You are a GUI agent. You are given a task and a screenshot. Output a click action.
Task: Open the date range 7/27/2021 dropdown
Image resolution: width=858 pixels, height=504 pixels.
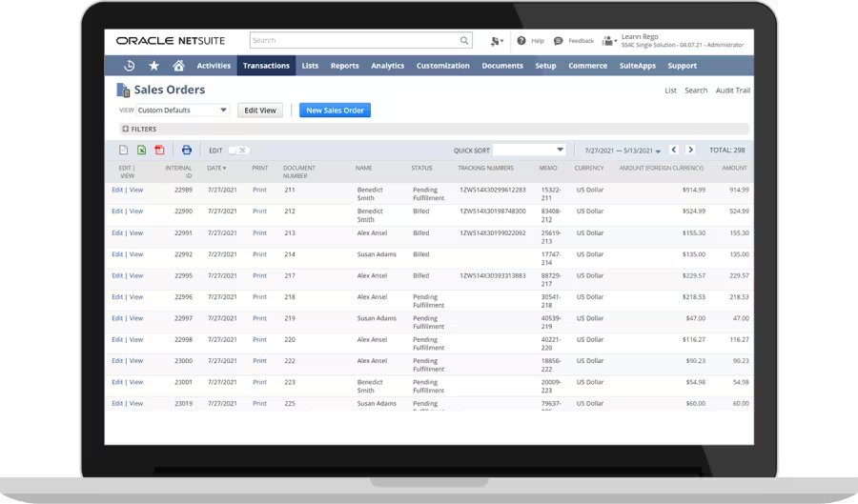[x=623, y=151]
